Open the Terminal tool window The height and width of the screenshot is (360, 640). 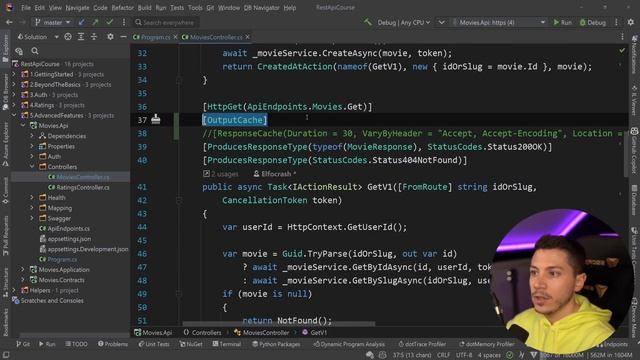click(x=227, y=344)
